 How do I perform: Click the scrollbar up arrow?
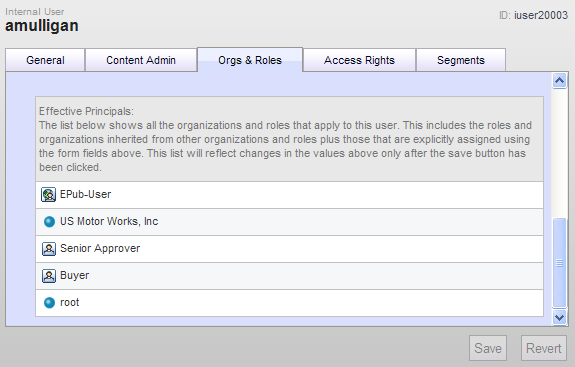click(x=559, y=80)
